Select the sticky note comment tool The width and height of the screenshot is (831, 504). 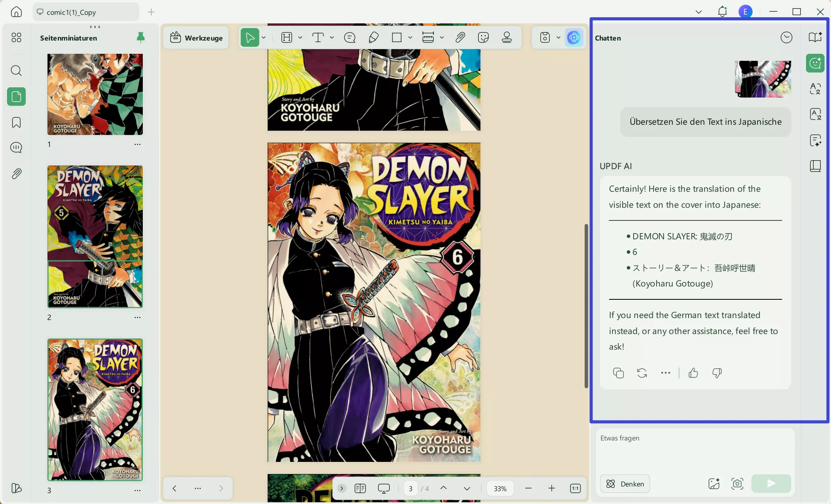[350, 37]
